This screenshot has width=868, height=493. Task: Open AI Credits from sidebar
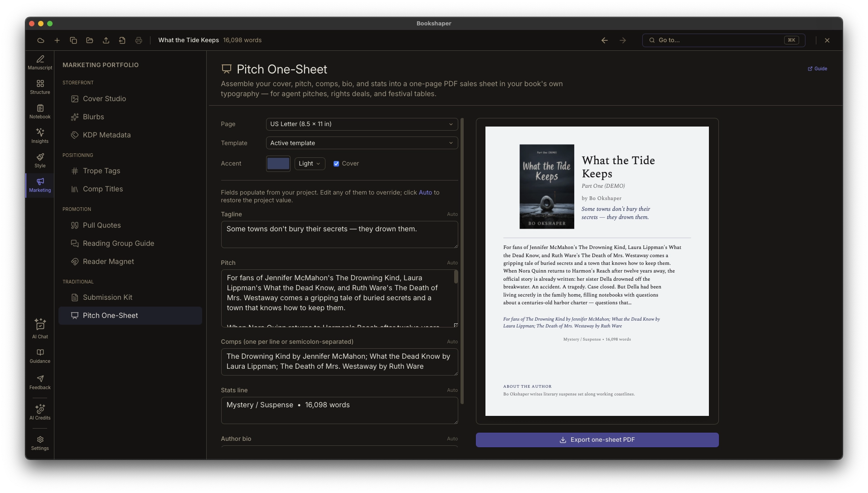(40, 412)
